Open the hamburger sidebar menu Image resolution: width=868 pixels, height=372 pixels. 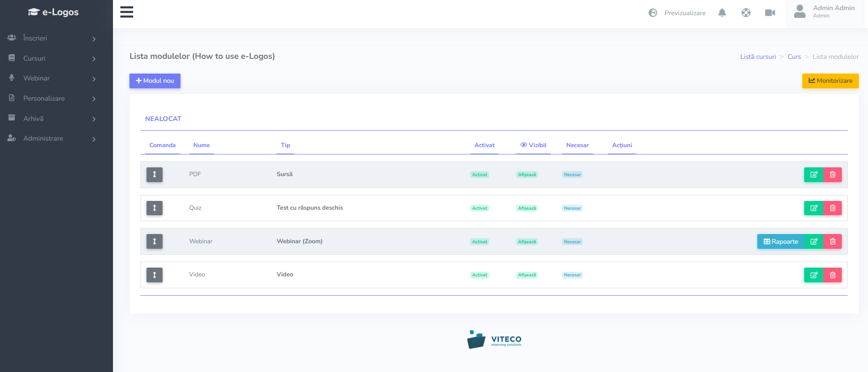(127, 12)
